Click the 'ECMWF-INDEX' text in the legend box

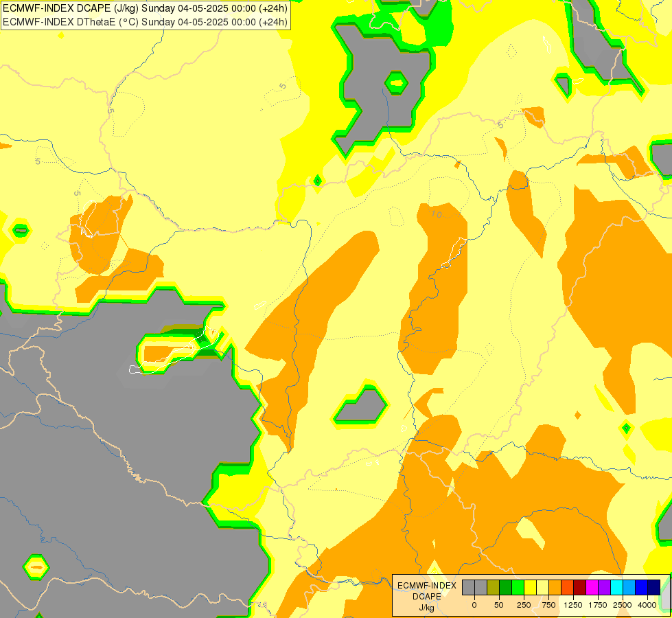click(x=427, y=586)
